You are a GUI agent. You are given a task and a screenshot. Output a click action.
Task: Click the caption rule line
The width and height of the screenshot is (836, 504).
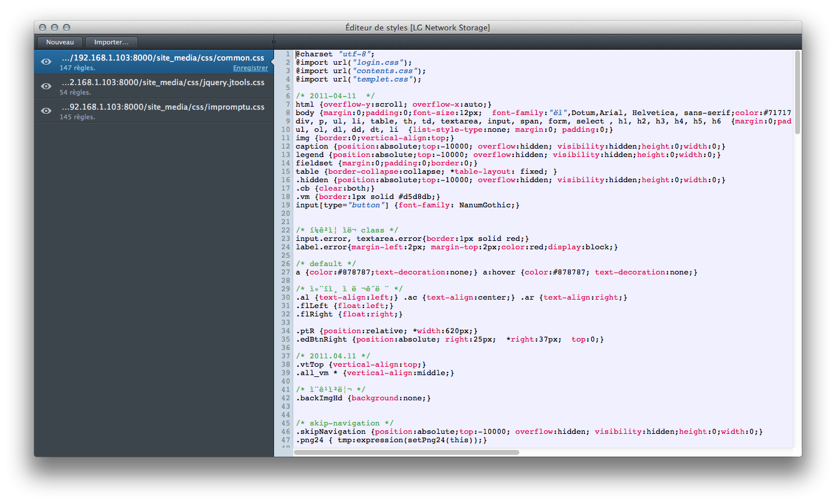pyautogui.click(x=511, y=146)
